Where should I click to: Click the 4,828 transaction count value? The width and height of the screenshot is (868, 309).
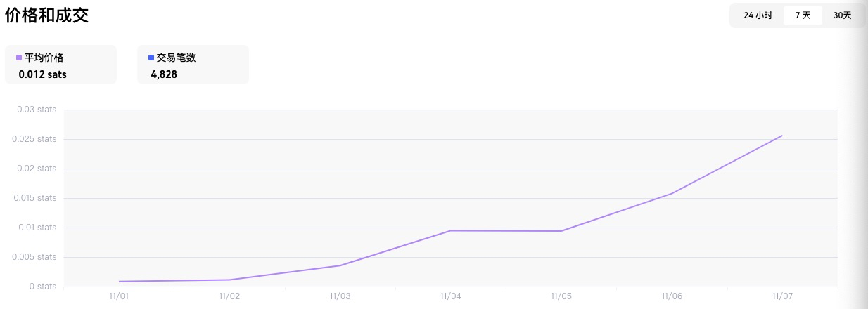tap(164, 74)
